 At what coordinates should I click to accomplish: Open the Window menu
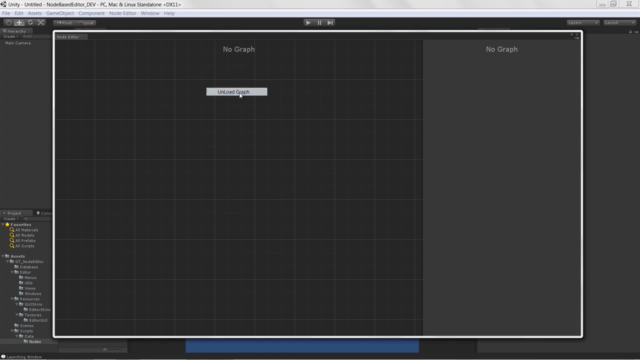[x=150, y=13]
